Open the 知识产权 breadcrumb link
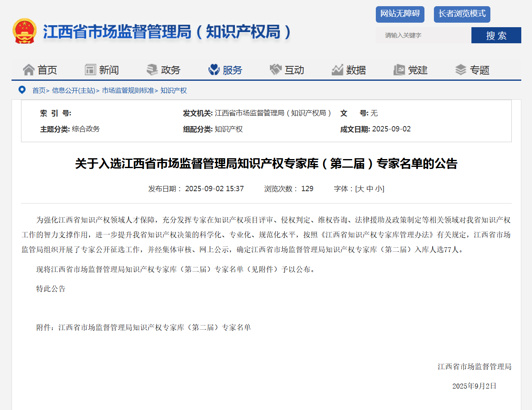 tap(173, 90)
